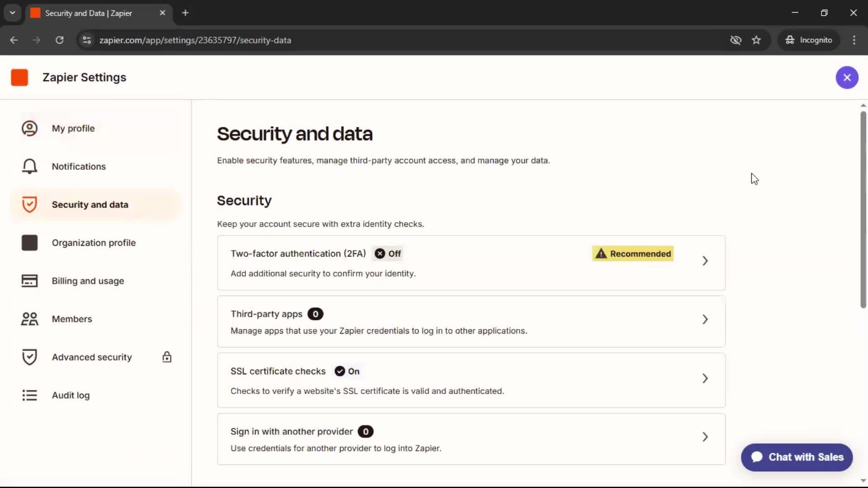This screenshot has height=488, width=868.
Task: Expand Third-party apps chevron
Action: [x=705, y=319]
